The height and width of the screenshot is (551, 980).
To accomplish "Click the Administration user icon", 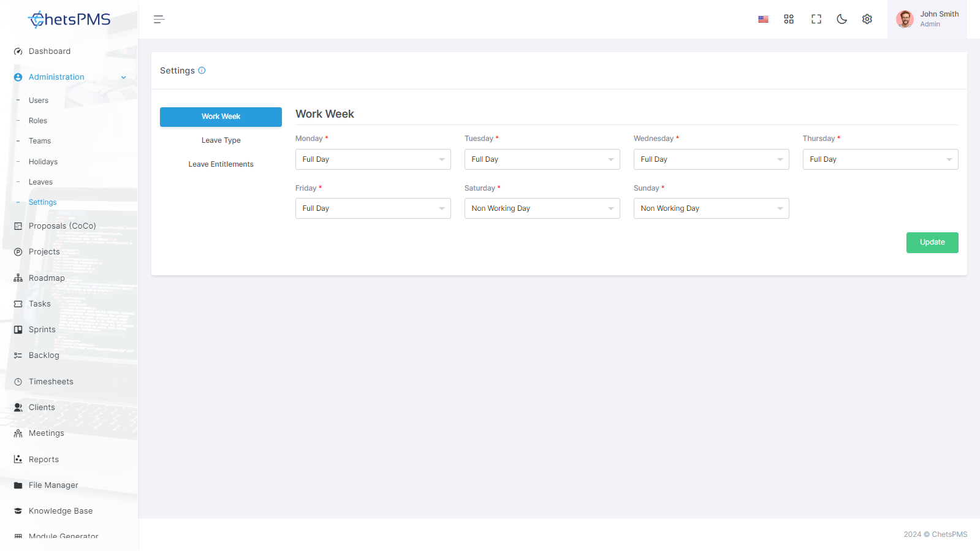I will point(18,77).
